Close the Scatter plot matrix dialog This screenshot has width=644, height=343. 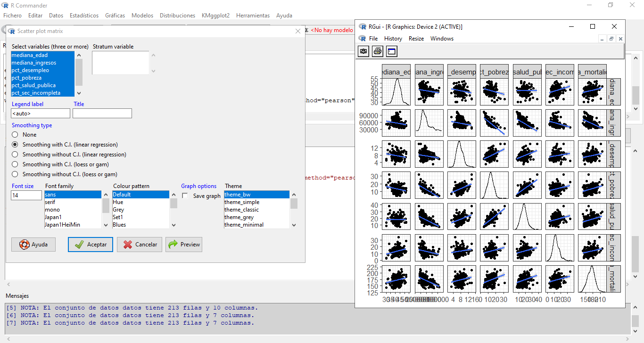[297, 31]
